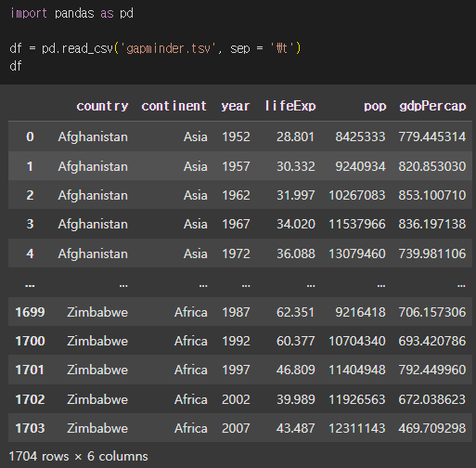
Task: Click lifeExp value 34.020
Action: 296,224
